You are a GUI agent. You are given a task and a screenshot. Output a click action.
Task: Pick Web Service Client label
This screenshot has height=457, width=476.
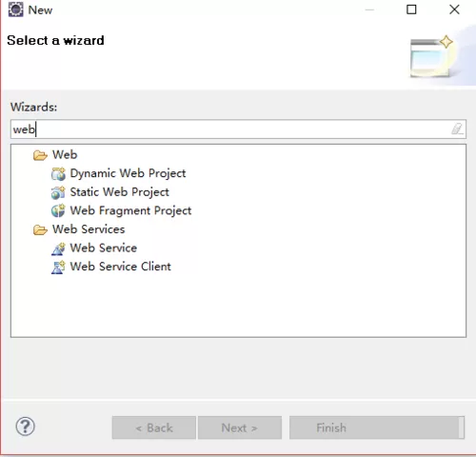[120, 267]
